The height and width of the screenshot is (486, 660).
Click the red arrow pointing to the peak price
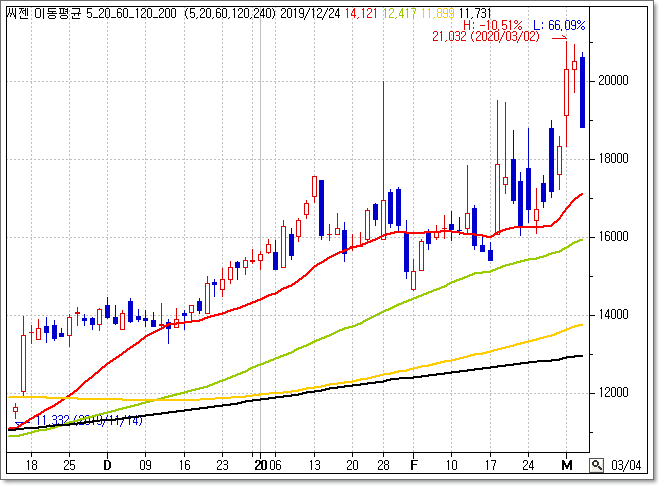pyautogui.click(x=559, y=37)
